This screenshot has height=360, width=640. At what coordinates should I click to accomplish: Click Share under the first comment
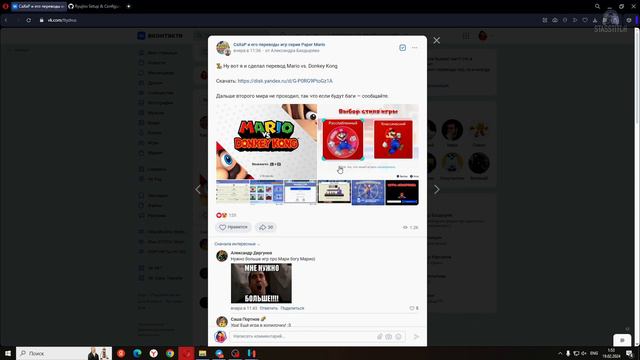(292, 308)
